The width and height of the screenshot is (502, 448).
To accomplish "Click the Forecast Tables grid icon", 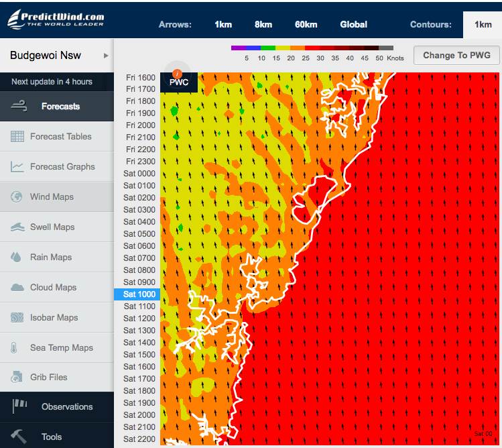I will [17, 137].
